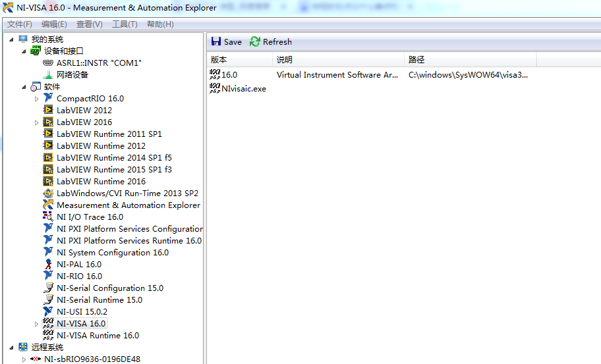Select NI-Serial Runtime 15.0
The width and height of the screenshot is (601, 364).
[100, 300]
